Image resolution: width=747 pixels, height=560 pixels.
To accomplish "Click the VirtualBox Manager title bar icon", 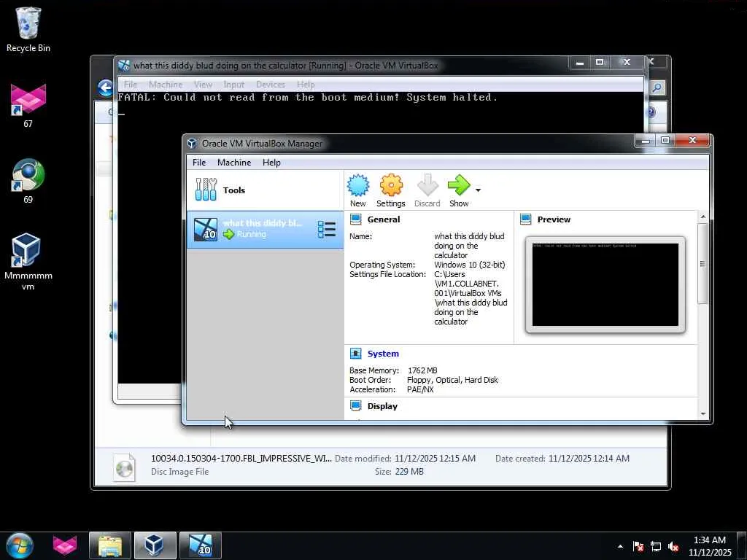I will (x=192, y=144).
